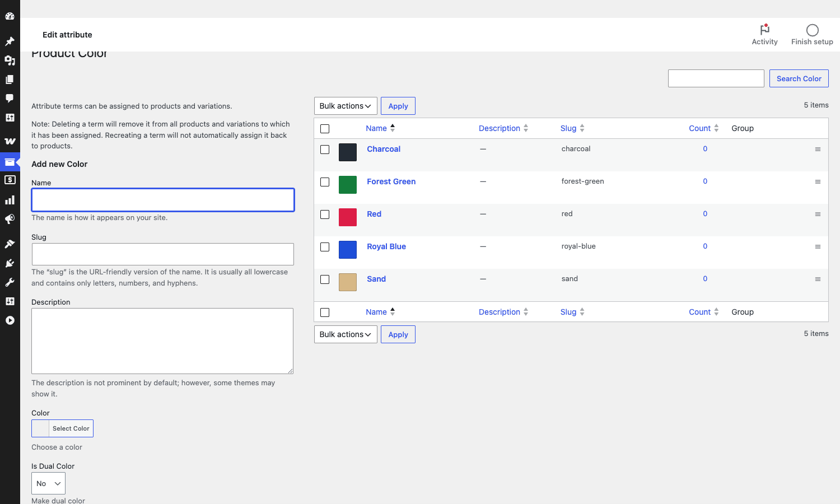Screen dimensions: 840x504
Task: Open the Is Dual Color dropdown
Action: pos(48,483)
